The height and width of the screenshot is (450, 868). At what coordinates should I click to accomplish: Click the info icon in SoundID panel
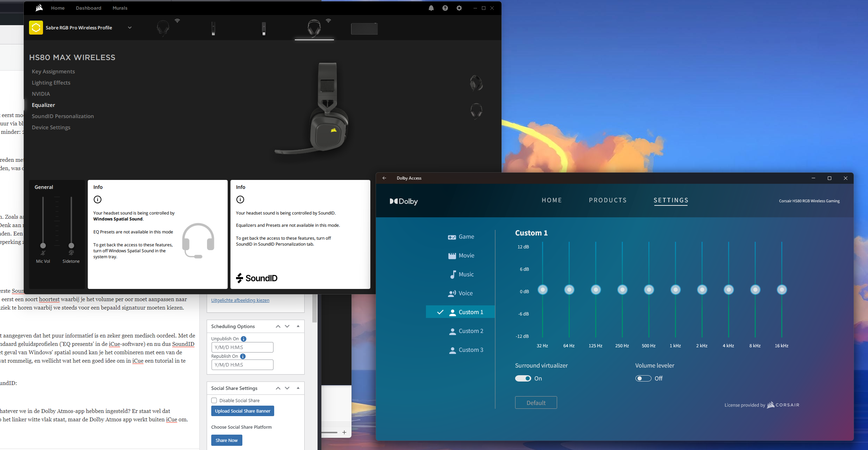[x=240, y=199]
